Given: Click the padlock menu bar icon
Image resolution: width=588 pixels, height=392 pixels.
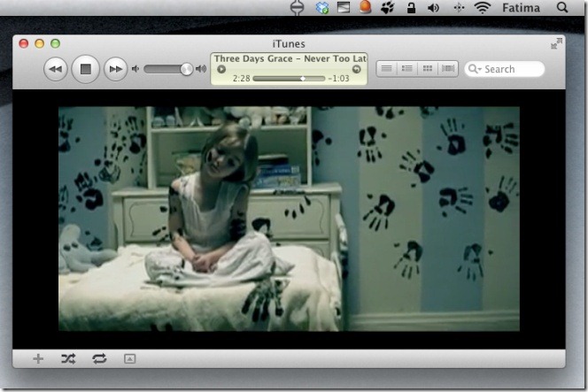Looking at the screenshot, I should [412, 7].
